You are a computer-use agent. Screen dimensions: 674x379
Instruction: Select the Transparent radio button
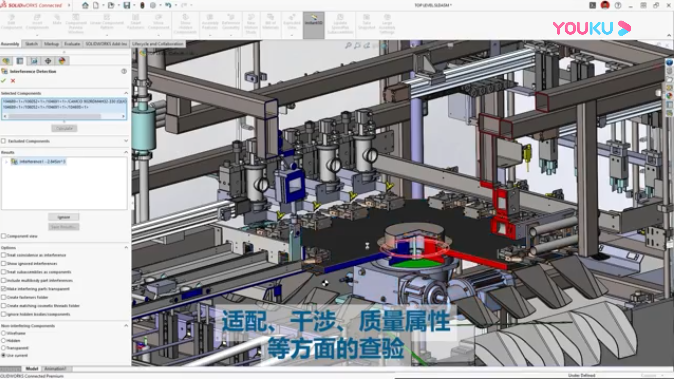(x=3, y=348)
